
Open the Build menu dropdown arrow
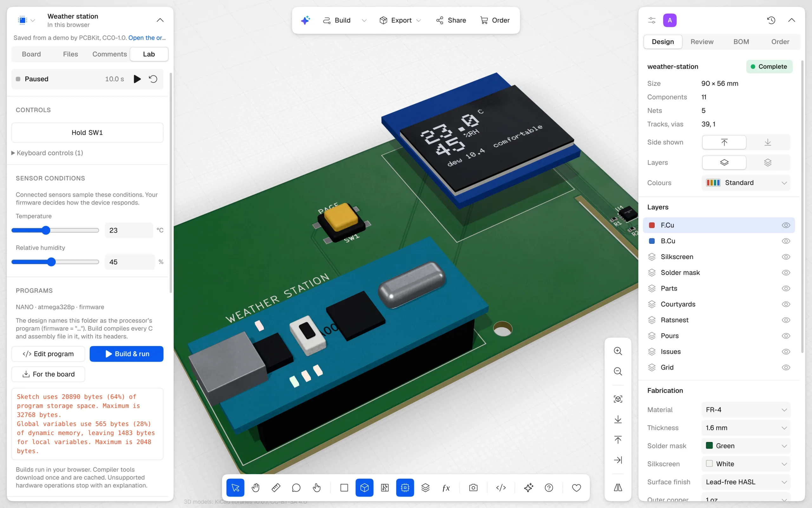364,20
